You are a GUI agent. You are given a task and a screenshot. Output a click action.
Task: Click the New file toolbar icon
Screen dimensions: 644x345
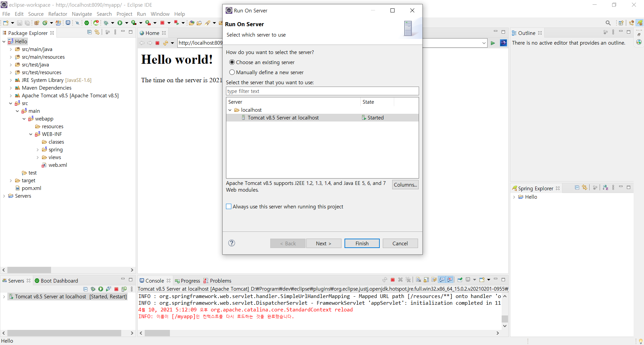(6, 23)
